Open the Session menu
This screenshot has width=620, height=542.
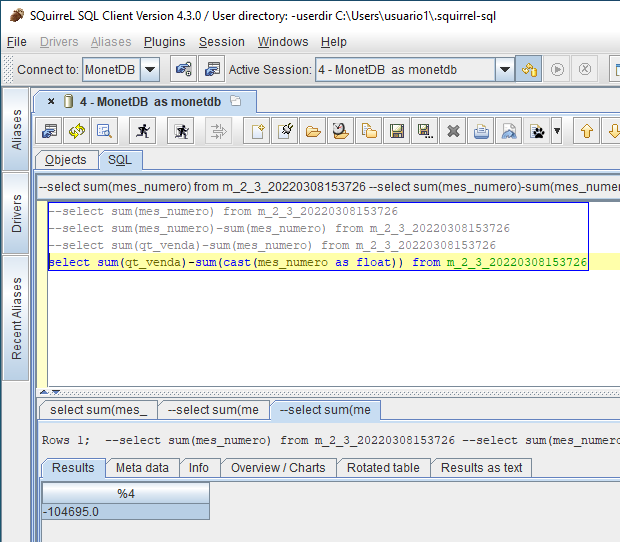click(x=221, y=42)
